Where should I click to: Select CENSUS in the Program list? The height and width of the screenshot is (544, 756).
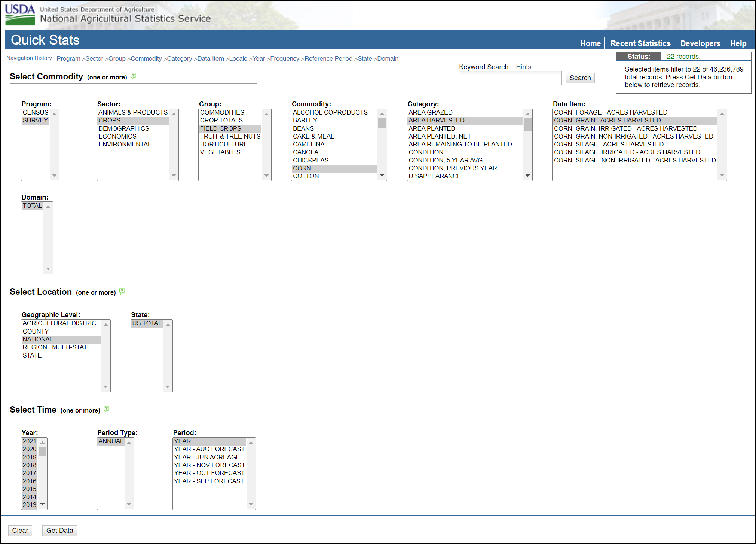(x=36, y=112)
